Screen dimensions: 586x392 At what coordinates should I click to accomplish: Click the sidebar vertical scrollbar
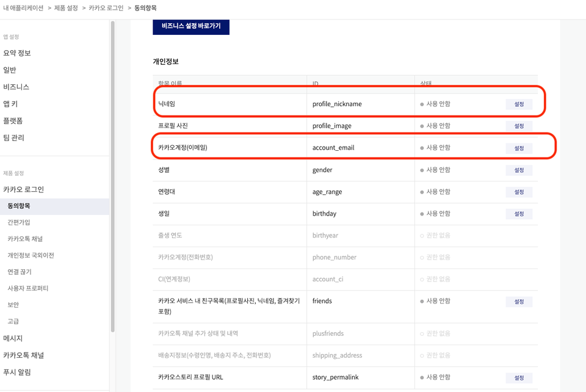point(112,176)
